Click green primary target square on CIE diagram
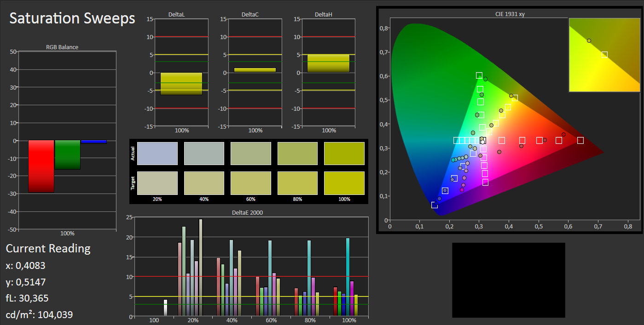 (479, 75)
